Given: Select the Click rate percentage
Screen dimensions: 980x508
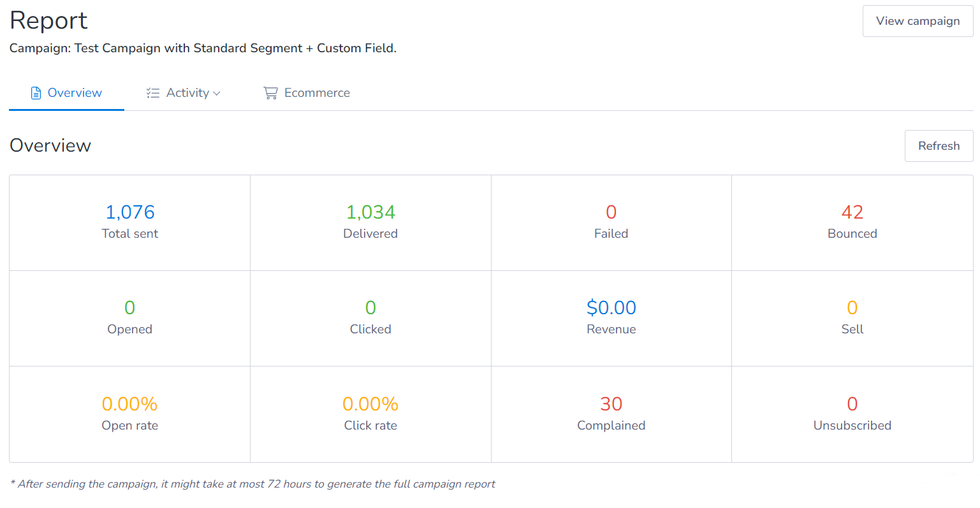Looking at the screenshot, I should point(370,404).
